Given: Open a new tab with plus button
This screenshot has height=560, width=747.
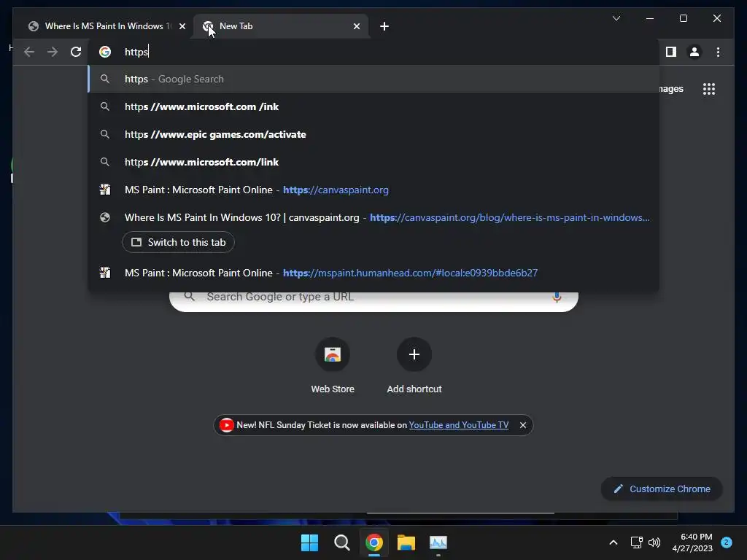Looking at the screenshot, I should [384, 26].
